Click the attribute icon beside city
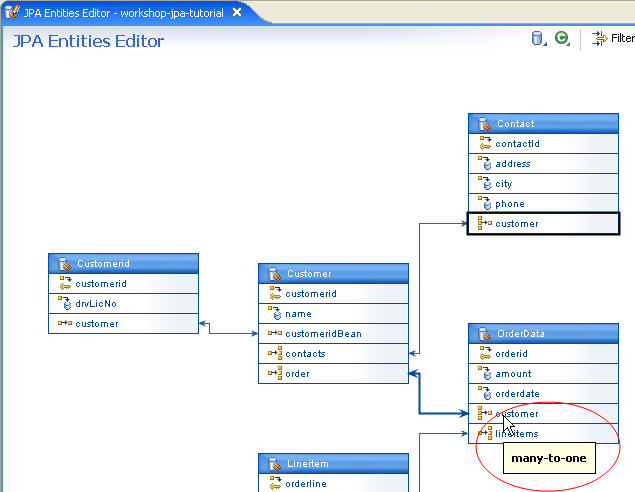This screenshot has width=635, height=492. [485, 183]
